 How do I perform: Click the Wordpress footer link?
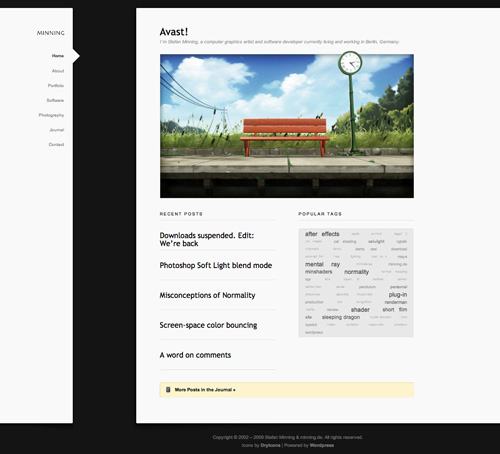point(322,445)
